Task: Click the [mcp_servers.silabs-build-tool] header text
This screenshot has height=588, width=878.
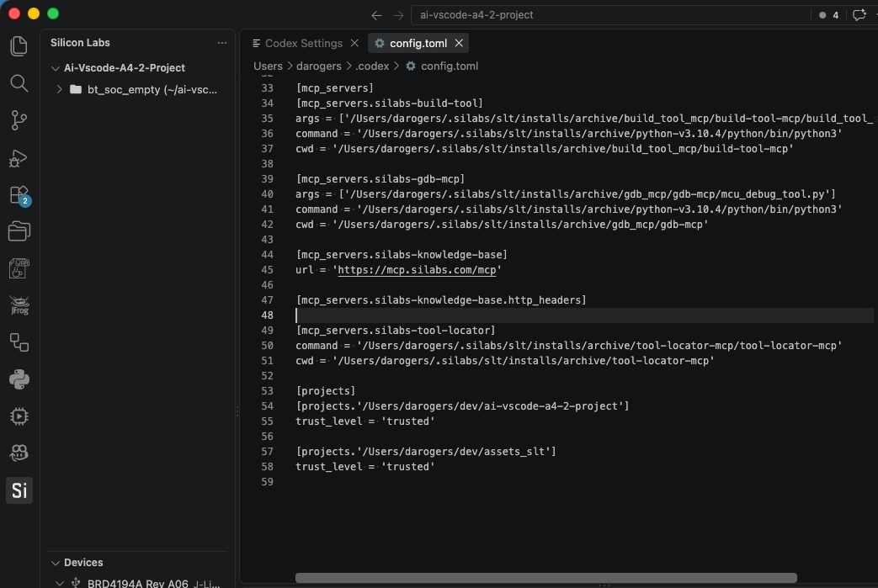Action: pyautogui.click(x=389, y=103)
